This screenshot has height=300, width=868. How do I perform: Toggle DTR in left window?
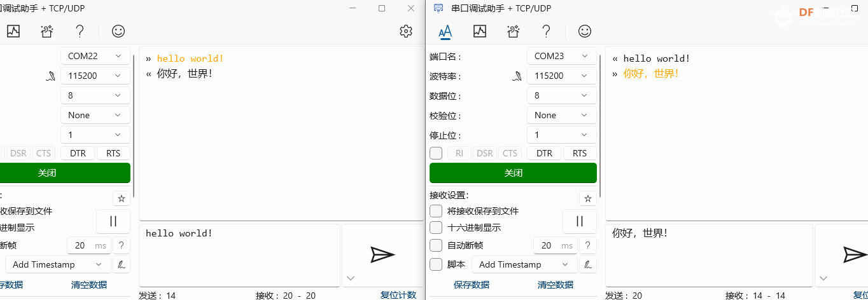(x=78, y=153)
